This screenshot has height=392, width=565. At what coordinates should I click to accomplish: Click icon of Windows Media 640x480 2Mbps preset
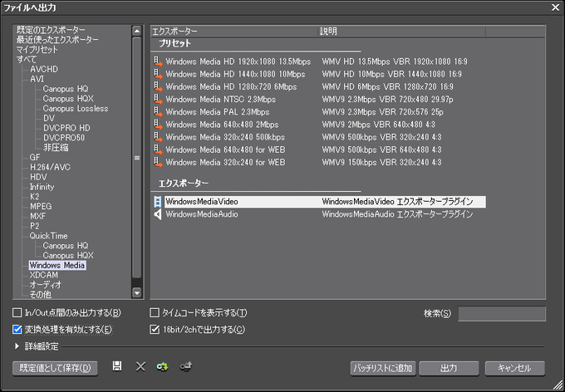tap(158, 125)
